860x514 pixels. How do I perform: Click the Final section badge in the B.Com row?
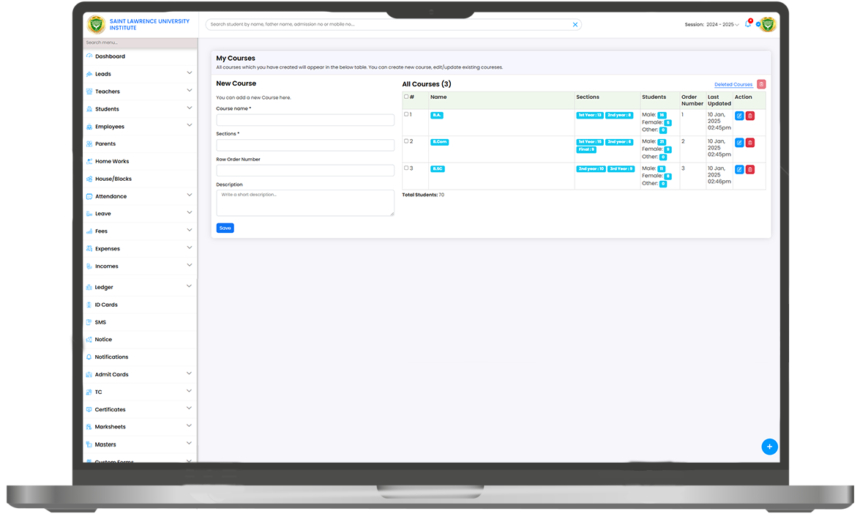click(586, 150)
